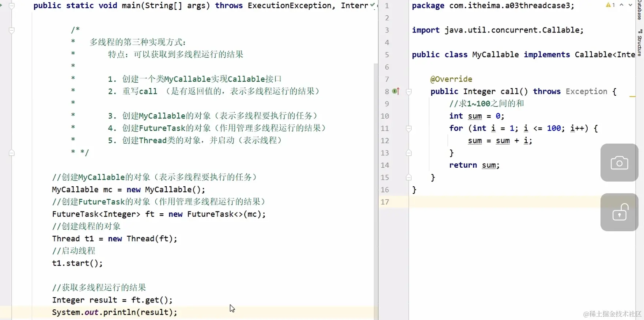Click the for loop end fold at line 13
Viewport: 644px width, 320px height.
[409, 153]
